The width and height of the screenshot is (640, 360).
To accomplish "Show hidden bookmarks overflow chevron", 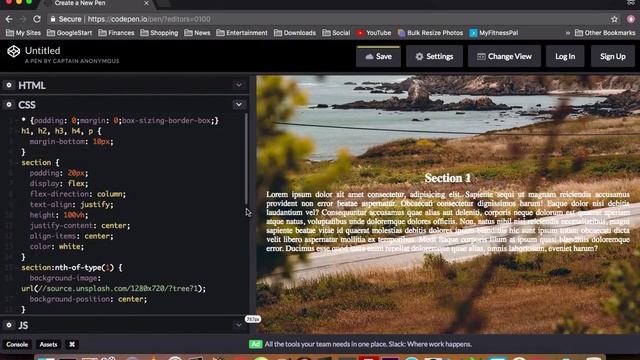I will pyautogui.click(x=567, y=33).
